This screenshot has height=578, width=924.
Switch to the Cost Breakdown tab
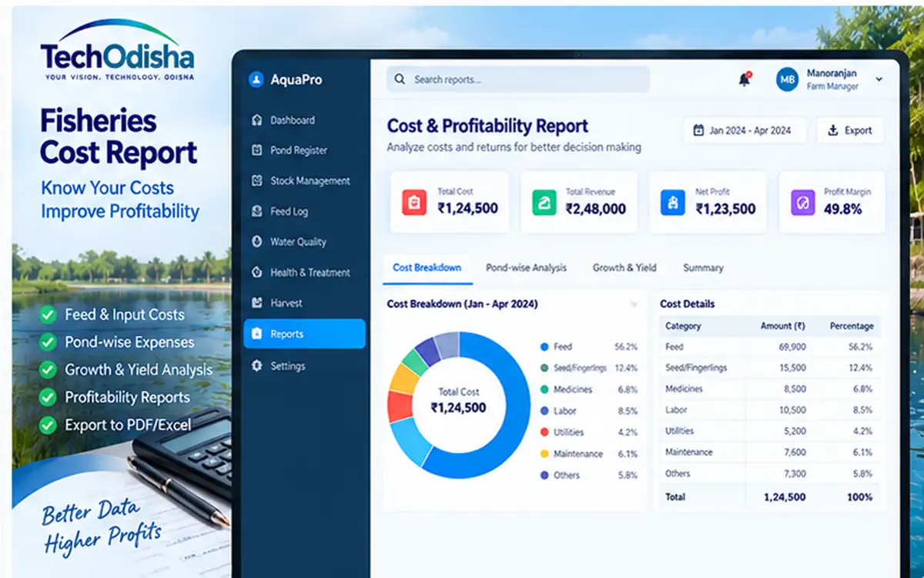(x=427, y=267)
